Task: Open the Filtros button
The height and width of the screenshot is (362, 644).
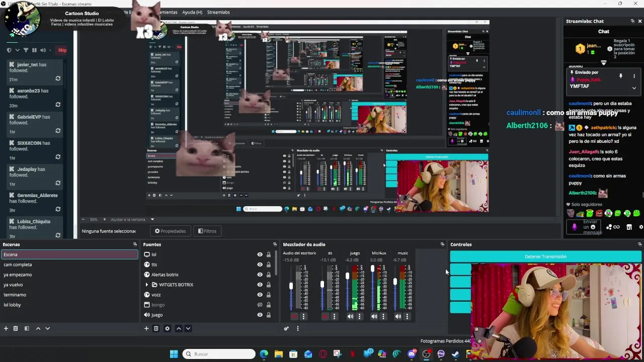Action: tap(207, 231)
